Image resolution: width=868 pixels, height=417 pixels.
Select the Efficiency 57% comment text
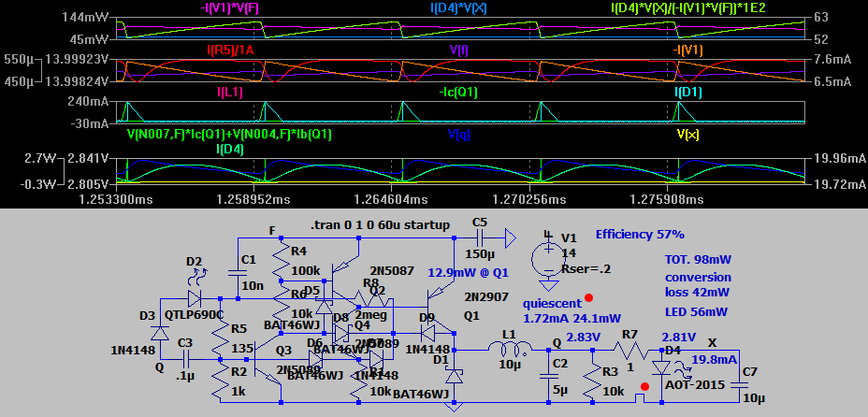(640, 234)
